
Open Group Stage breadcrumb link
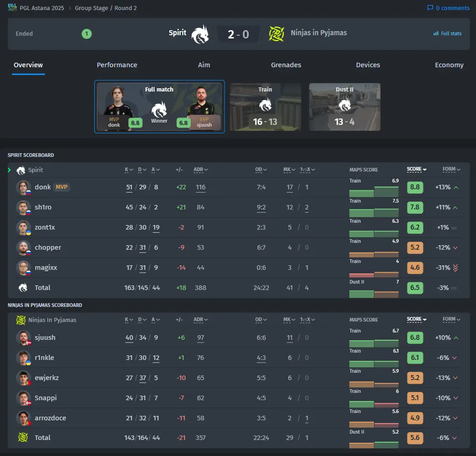point(91,8)
